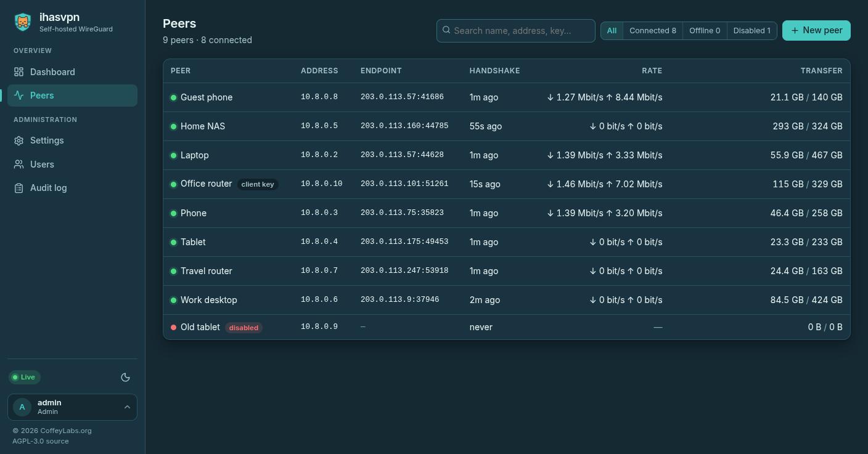The image size is (868, 454).
Task: Sort by the ENDPOINT column header
Action: [x=381, y=71]
